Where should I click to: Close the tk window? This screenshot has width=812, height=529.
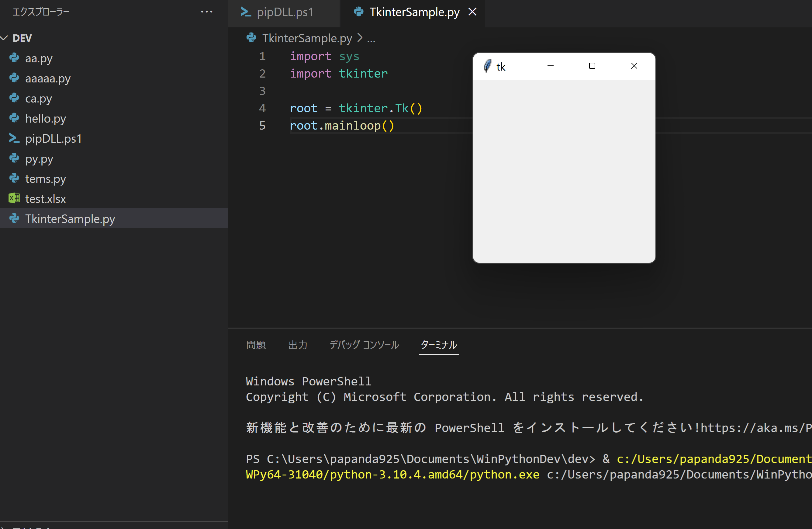coord(634,66)
